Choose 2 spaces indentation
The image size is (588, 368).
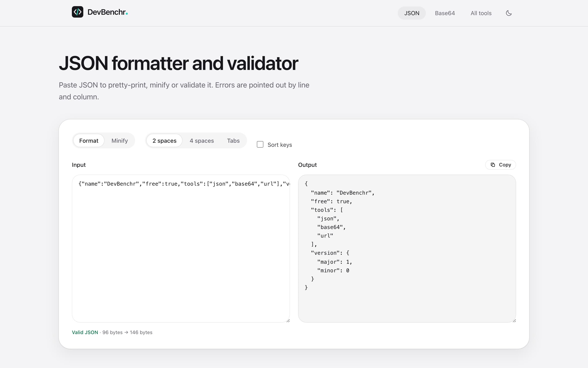[165, 141]
